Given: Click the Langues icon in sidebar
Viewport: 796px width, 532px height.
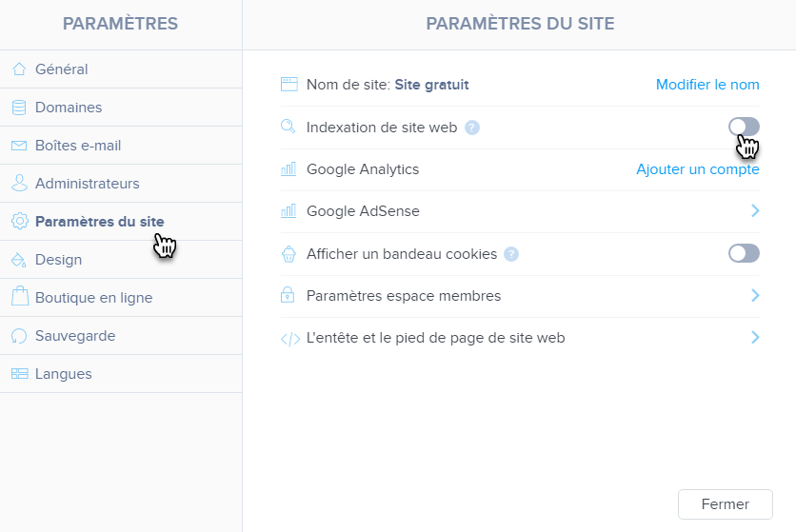Looking at the screenshot, I should (19, 374).
